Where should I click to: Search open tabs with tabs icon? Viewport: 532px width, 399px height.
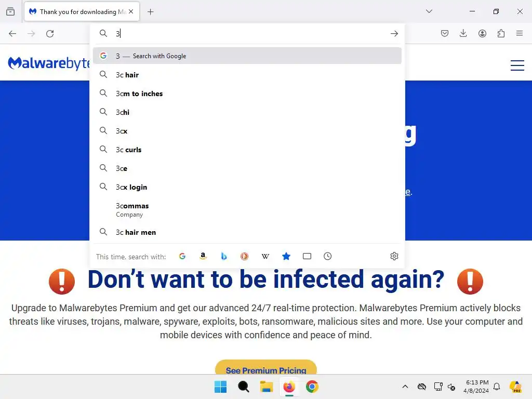pyautogui.click(x=307, y=256)
